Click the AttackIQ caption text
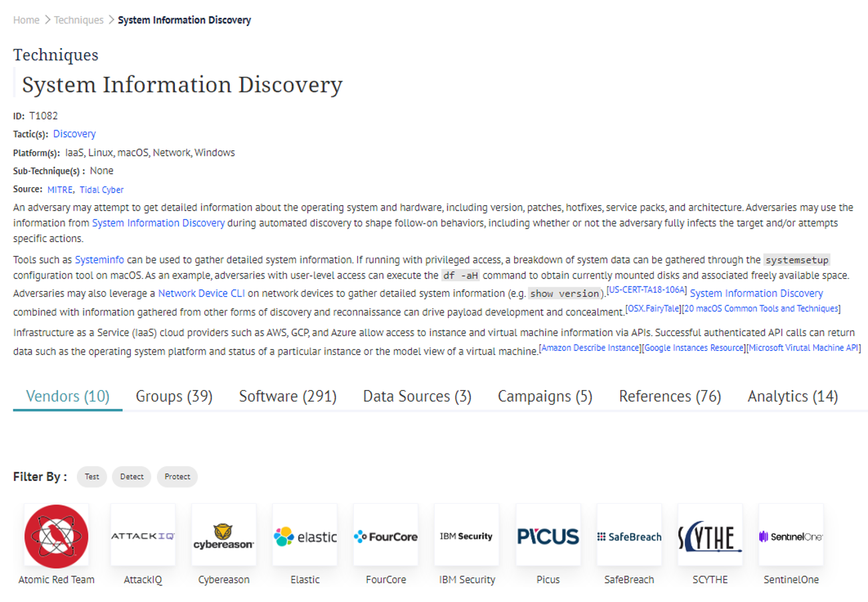The image size is (868, 602). pos(143,580)
